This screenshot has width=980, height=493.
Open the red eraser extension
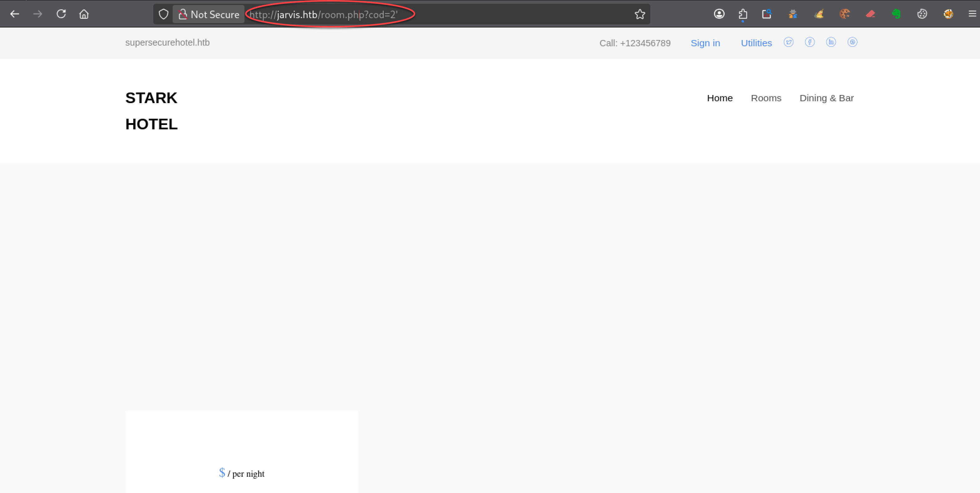pos(870,14)
